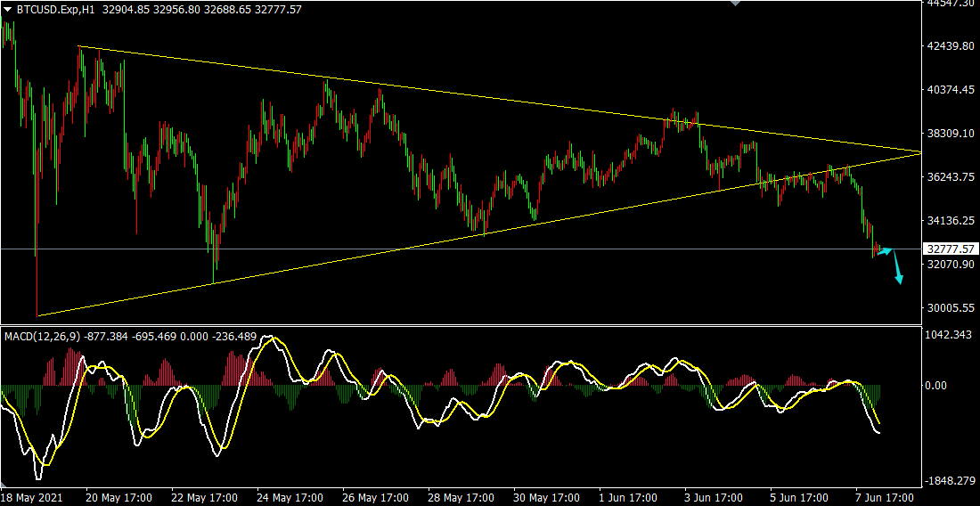Click the 28 May 17:00 time label
This screenshot has height=506, width=980.
pos(461,497)
